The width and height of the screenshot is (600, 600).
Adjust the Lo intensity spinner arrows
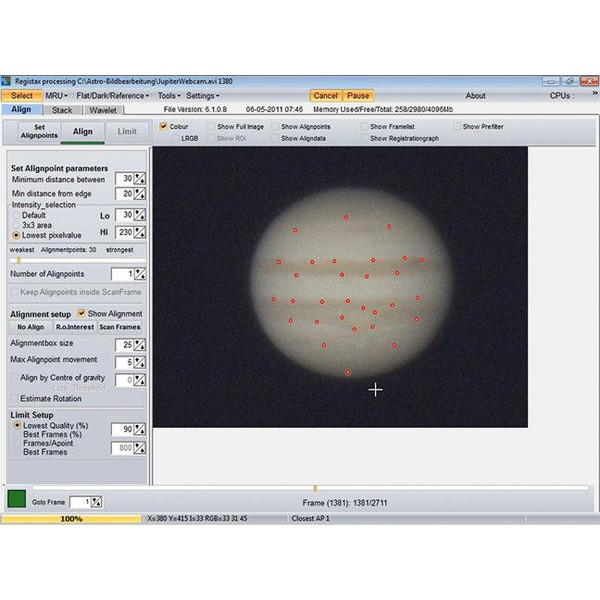[x=140, y=215]
